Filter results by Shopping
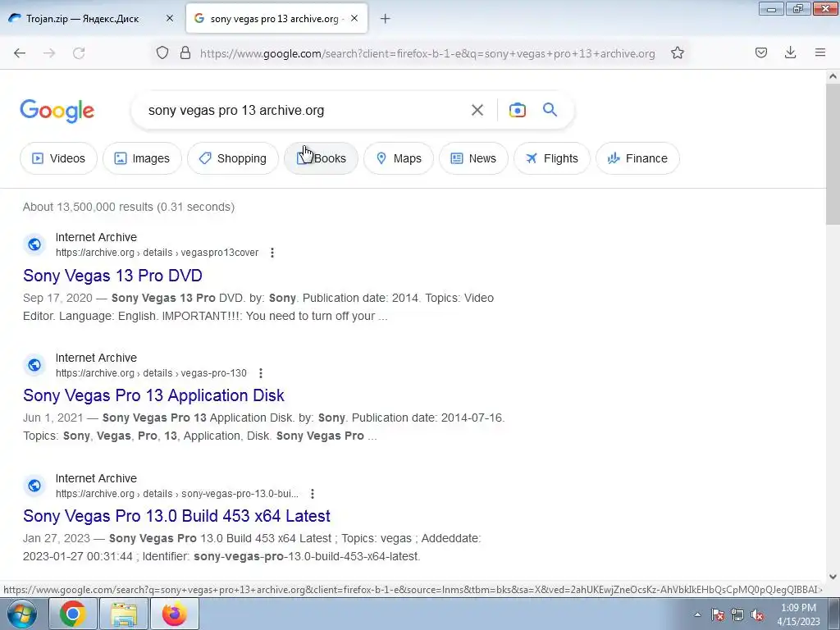 pos(233,158)
